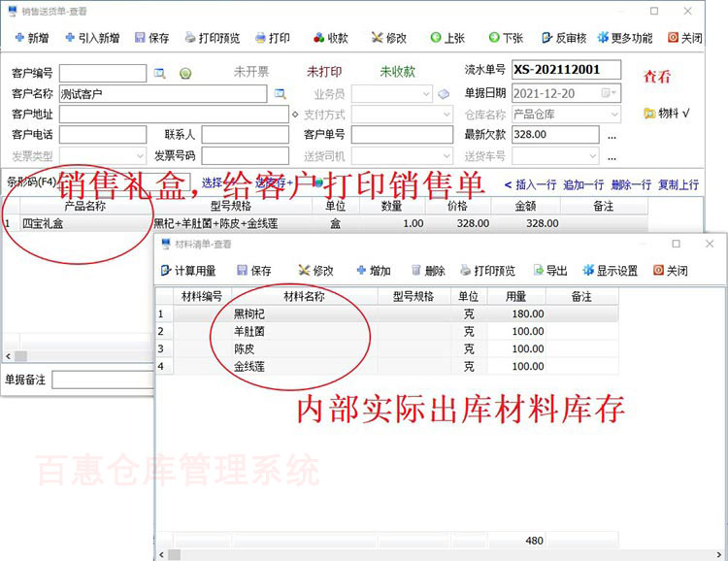Click lookup icon beside 客户编号 field

click(x=160, y=74)
